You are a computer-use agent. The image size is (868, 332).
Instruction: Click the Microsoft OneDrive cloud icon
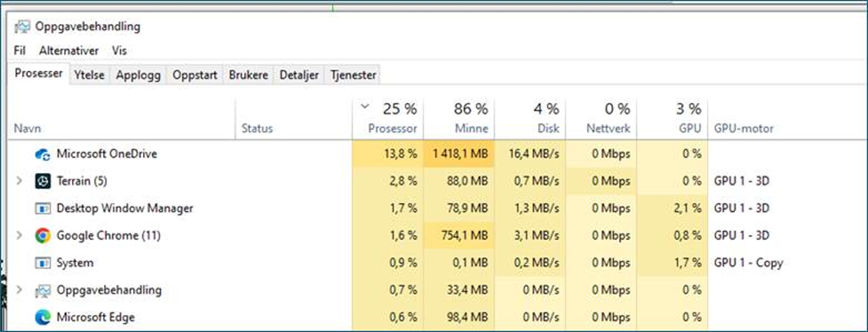point(43,154)
